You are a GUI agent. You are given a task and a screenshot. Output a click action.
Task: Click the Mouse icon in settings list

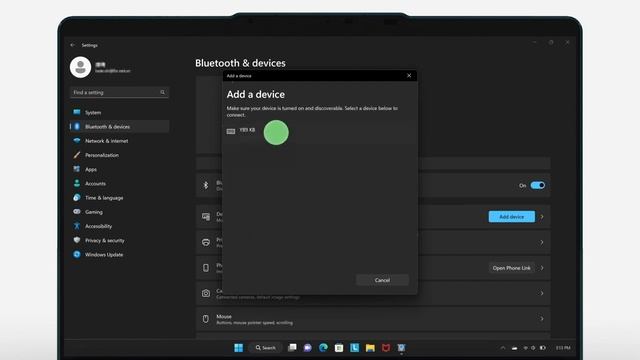[x=206, y=319]
